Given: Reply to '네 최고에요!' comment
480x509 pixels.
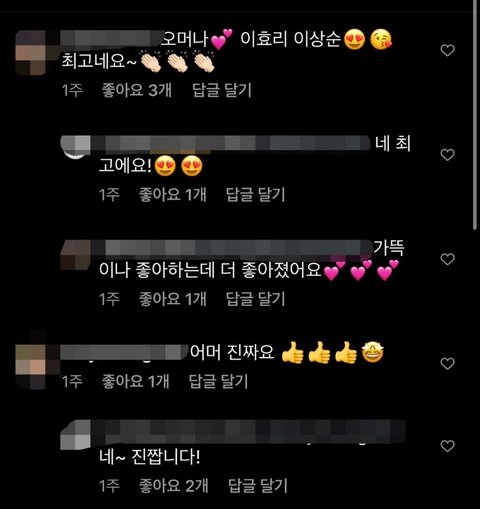Looking at the screenshot, I should (x=256, y=194).
